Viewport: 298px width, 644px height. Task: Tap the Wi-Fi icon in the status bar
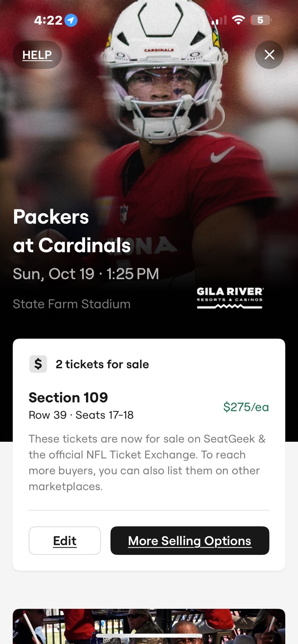[238, 20]
